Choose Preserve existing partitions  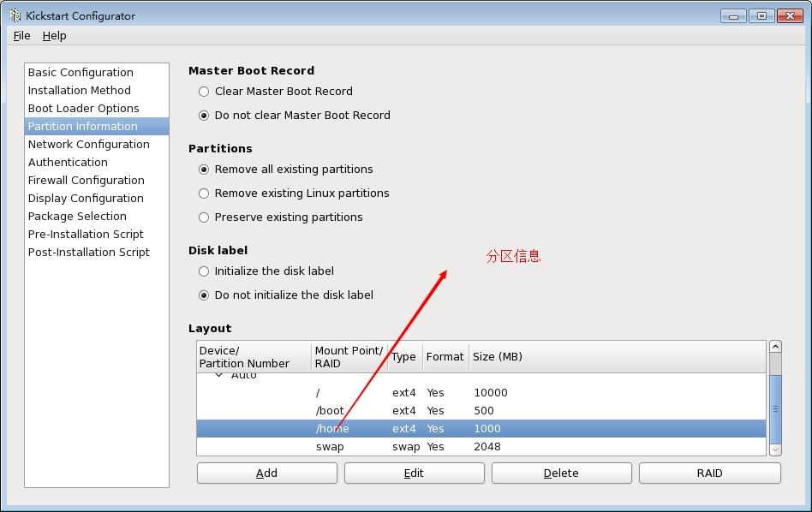(x=204, y=217)
